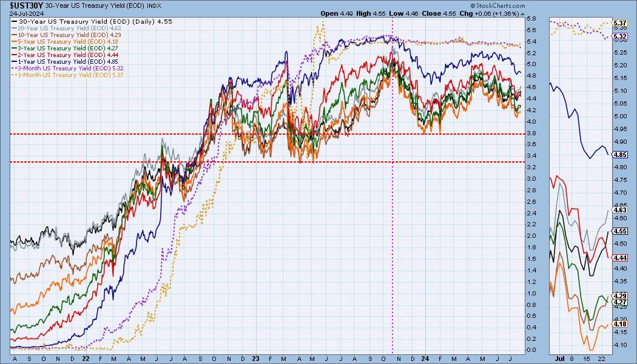The image size is (637, 364).
Task: Click the 3.0 label on main y-axis
Action: click(531, 179)
